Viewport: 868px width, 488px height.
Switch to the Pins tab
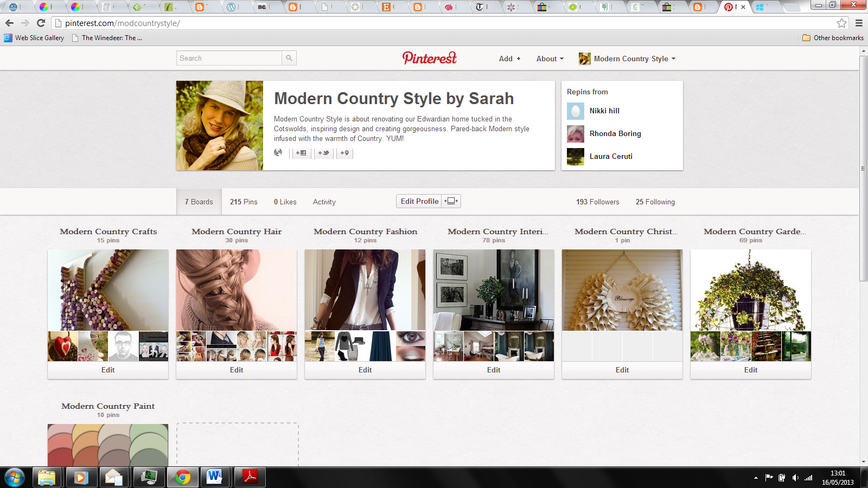[244, 201]
